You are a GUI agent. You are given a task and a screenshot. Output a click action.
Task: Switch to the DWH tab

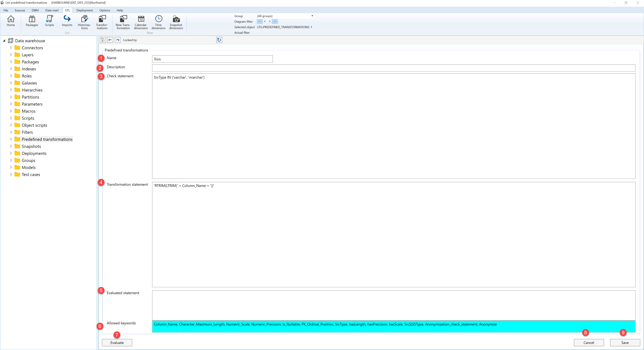point(35,10)
